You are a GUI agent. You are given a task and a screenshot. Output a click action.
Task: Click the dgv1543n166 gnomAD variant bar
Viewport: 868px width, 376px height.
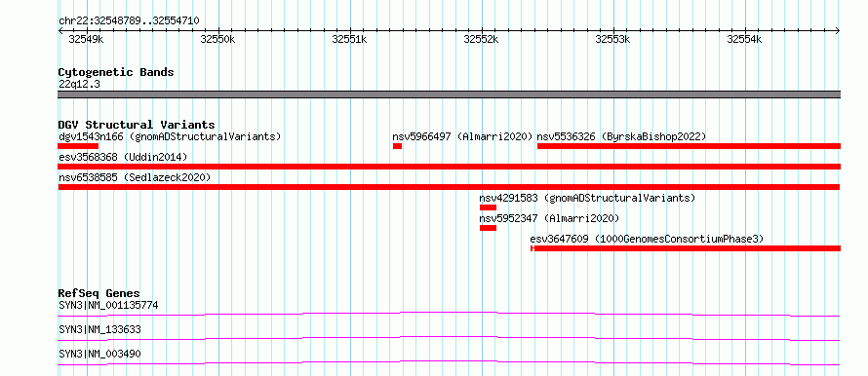[78, 146]
